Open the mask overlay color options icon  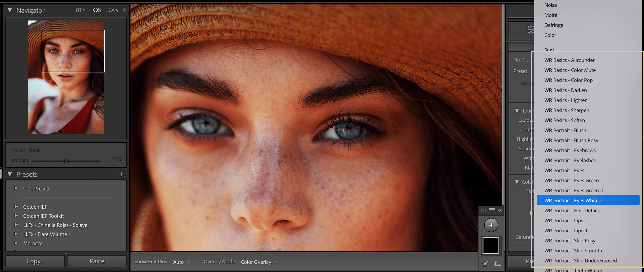click(x=497, y=264)
